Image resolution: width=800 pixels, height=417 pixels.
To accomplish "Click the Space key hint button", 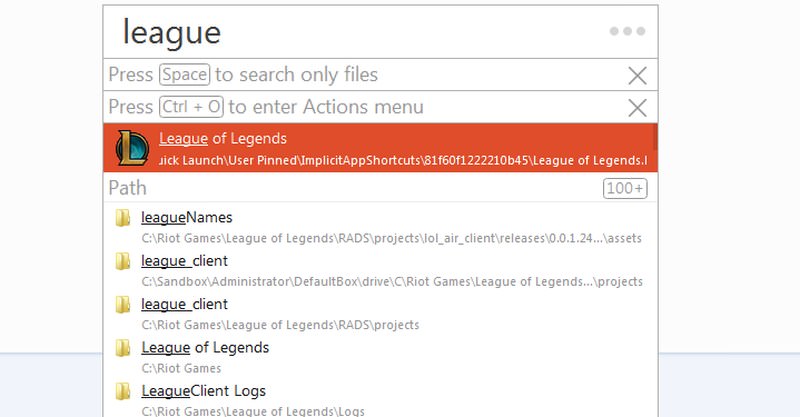I will (185, 75).
